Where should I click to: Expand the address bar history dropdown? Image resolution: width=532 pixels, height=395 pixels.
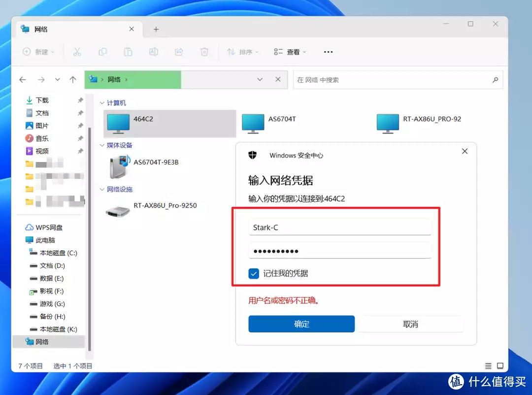pos(260,79)
